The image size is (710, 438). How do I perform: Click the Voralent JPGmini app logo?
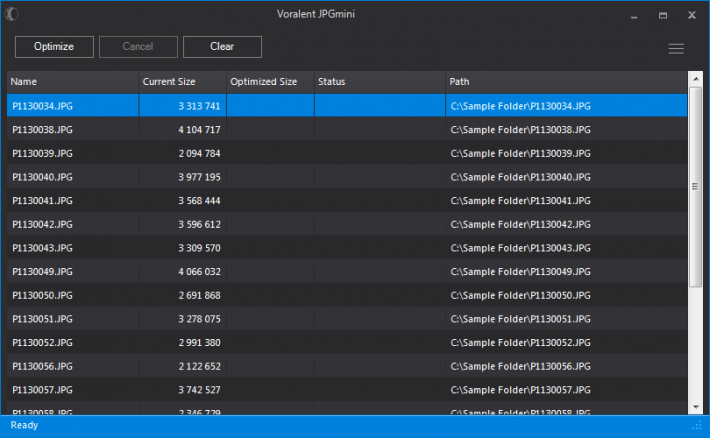pos(12,14)
